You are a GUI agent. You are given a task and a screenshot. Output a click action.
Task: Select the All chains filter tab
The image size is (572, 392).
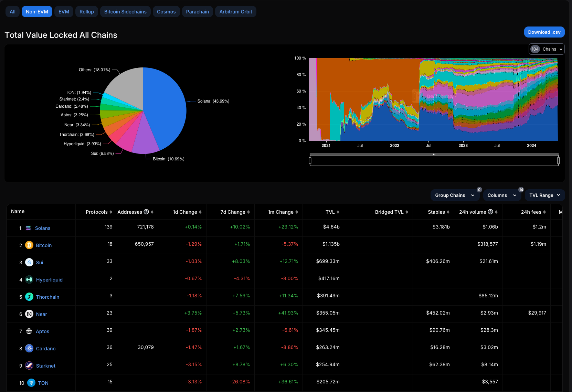[x=12, y=12]
